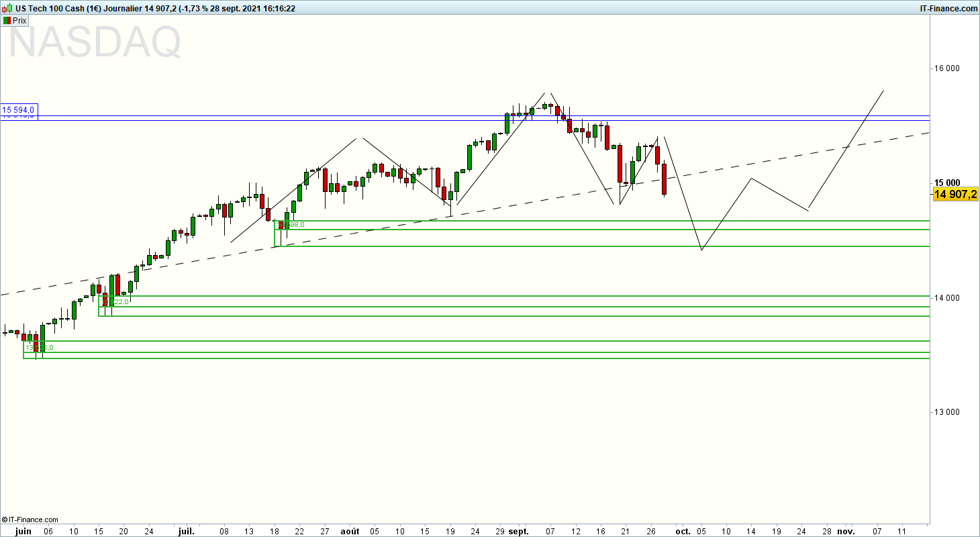
Task: Click the 14 000 price axis label
Action: point(947,297)
